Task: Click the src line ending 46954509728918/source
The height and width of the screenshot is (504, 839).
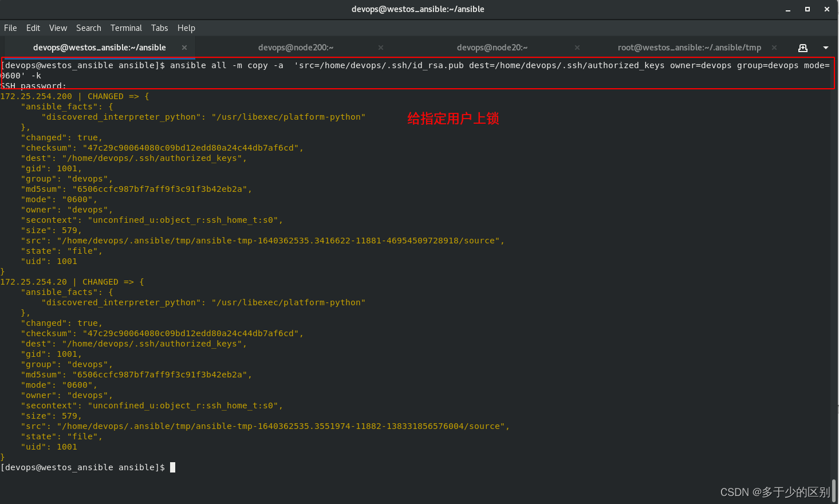Action: click(263, 241)
